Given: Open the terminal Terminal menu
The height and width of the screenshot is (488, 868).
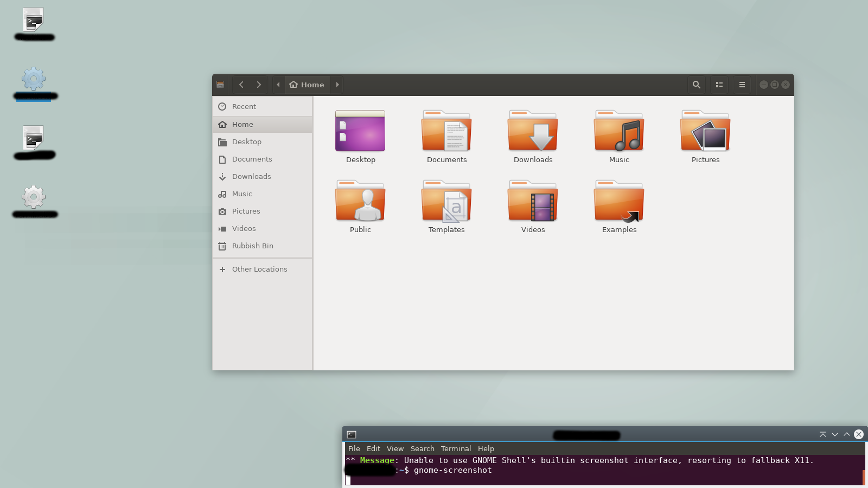Looking at the screenshot, I should click(x=456, y=448).
